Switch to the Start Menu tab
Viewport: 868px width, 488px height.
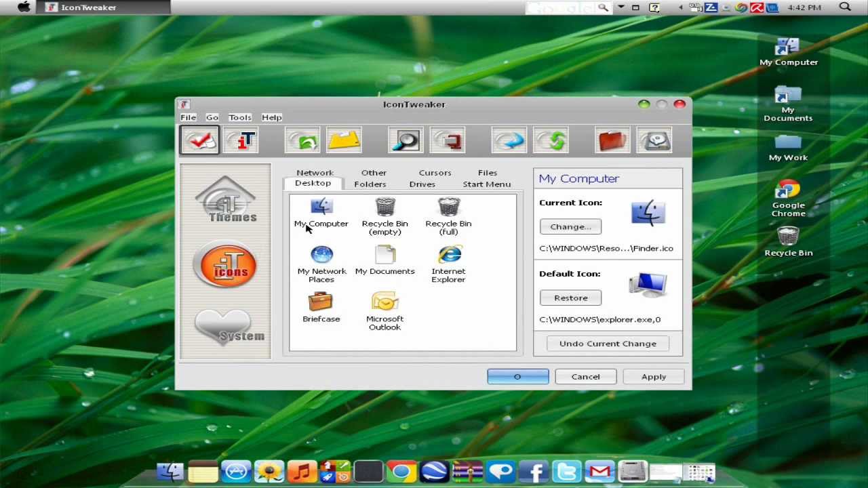pos(487,184)
